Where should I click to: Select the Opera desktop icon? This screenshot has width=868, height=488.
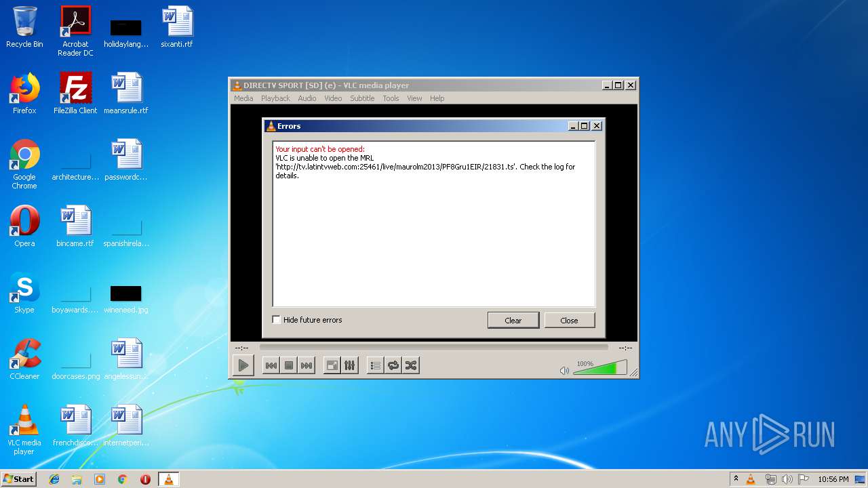[24, 226]
